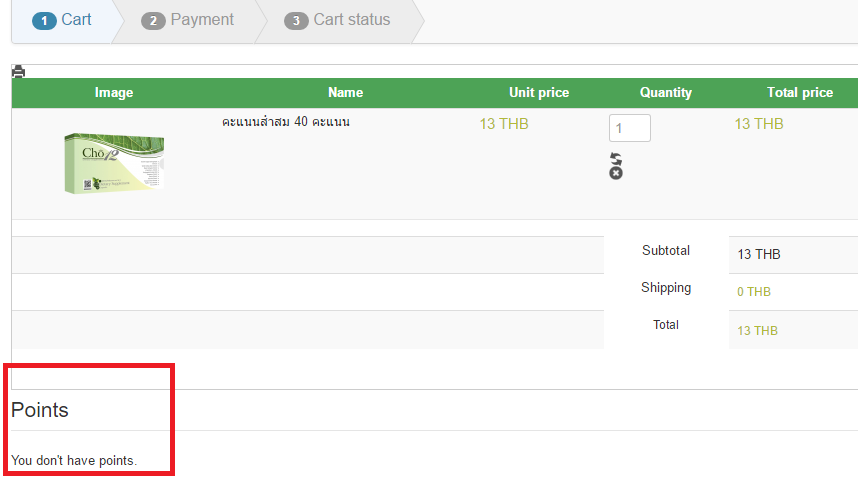
Task: Click the 13 THB unit price value
Action: point(504,124)
